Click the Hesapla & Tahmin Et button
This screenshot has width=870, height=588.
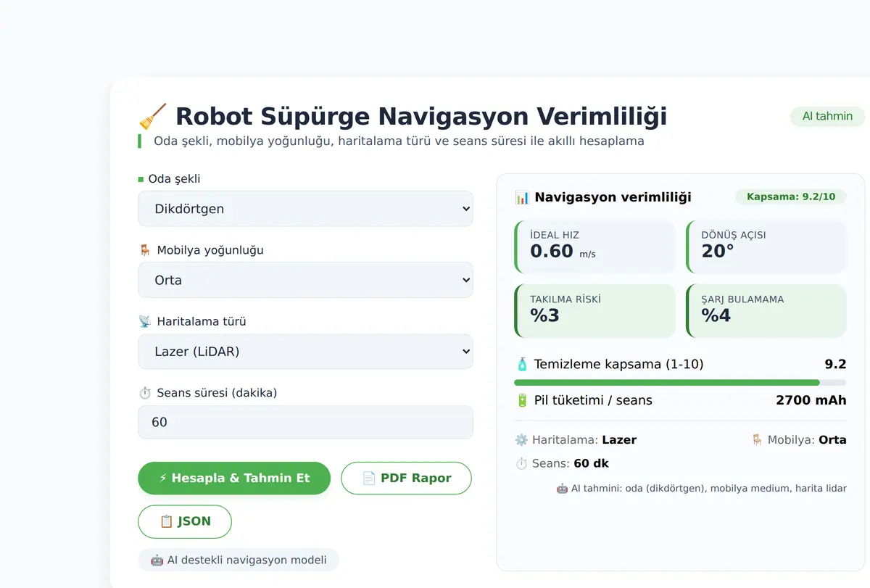tap(234, 478)
